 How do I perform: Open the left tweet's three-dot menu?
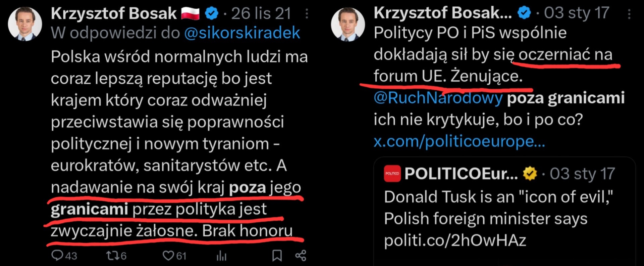point(307,14)
